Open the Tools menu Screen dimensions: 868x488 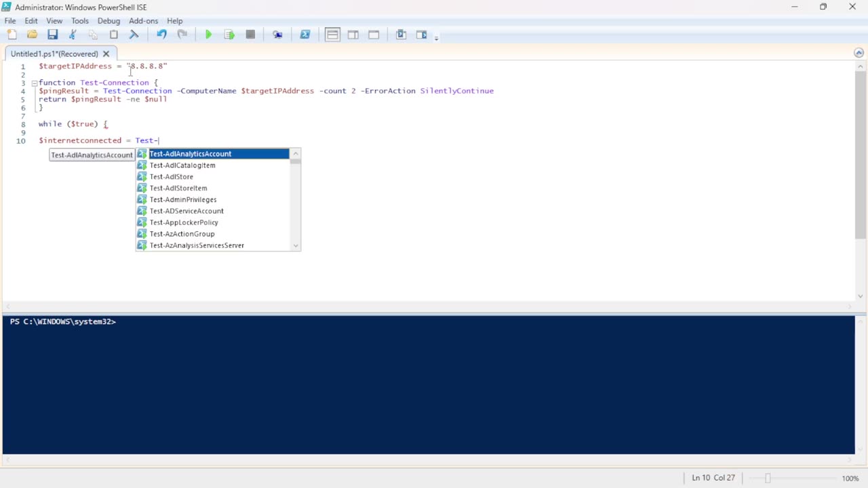point(80,21)
